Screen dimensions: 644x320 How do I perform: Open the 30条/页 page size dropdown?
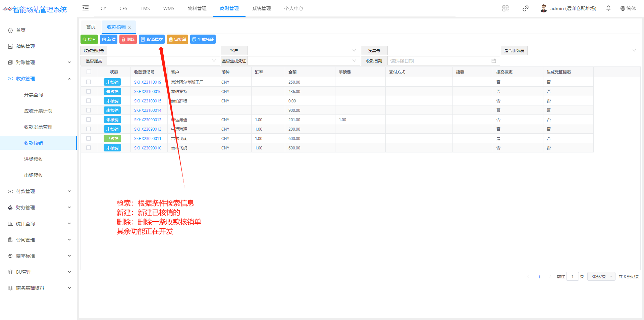click(x=601, y=276)
